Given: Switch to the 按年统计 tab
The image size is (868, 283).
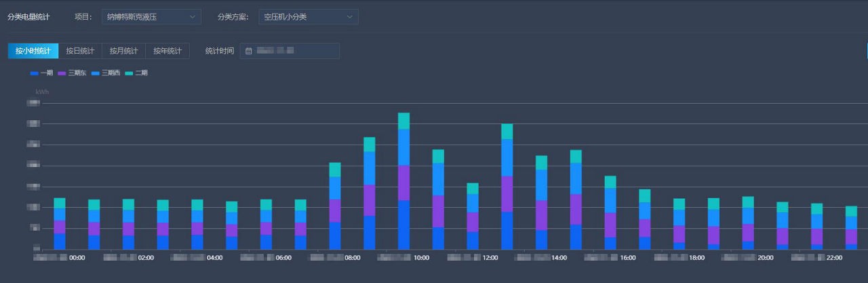Looking at the screenshot, I should click(167, 51).
